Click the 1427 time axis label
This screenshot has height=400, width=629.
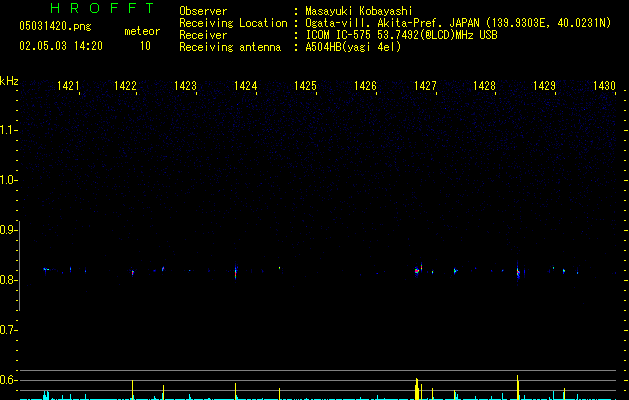point(425,86)
